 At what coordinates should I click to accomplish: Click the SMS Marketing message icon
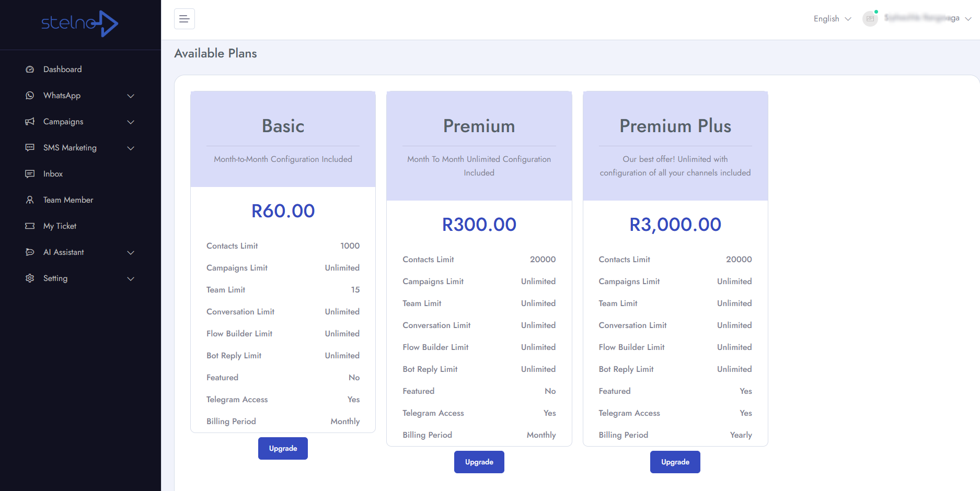[30, 148]
